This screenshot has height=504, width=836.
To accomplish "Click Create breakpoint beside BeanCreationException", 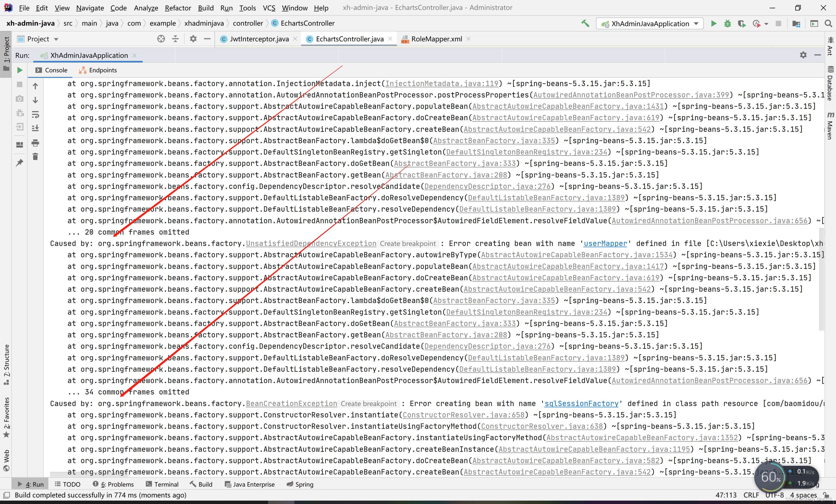I will pos(368,403).
